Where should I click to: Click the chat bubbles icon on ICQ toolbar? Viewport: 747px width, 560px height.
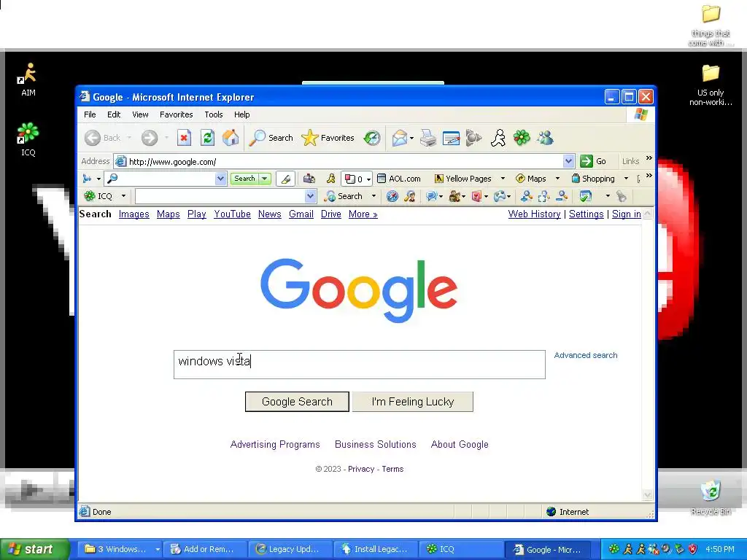[x=432, y=196]
